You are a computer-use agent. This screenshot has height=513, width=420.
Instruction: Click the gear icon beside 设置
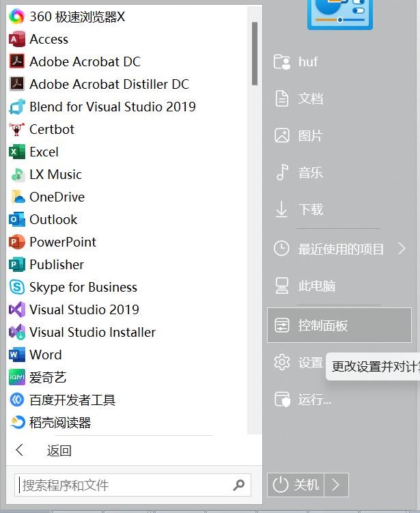pyautogui.click(x=281, y=362)
